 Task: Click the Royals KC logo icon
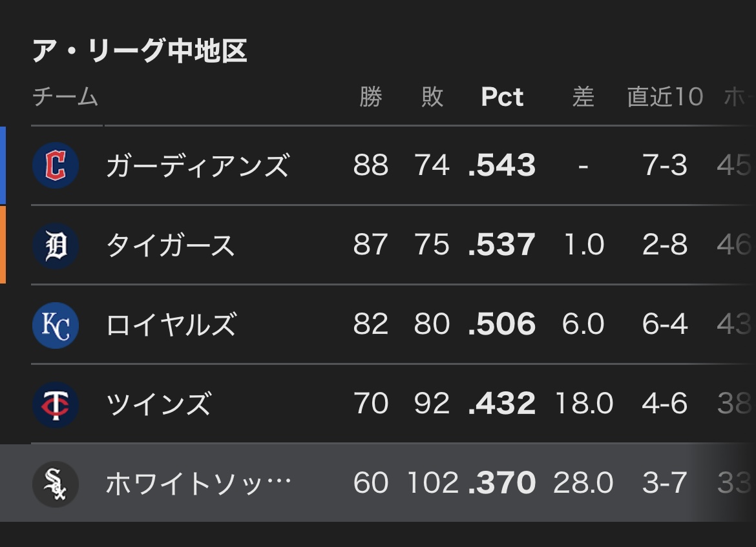click(x=56, y=325)
